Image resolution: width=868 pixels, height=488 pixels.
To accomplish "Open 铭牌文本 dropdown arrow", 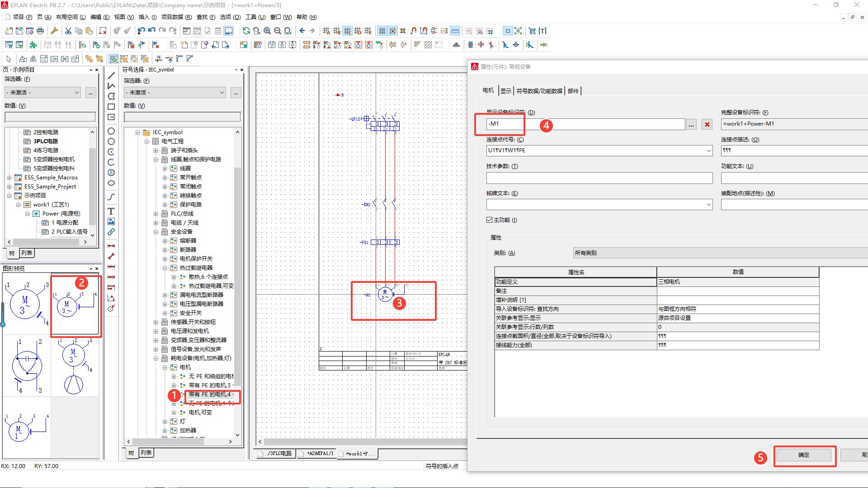I will click(x=708, y=205).
